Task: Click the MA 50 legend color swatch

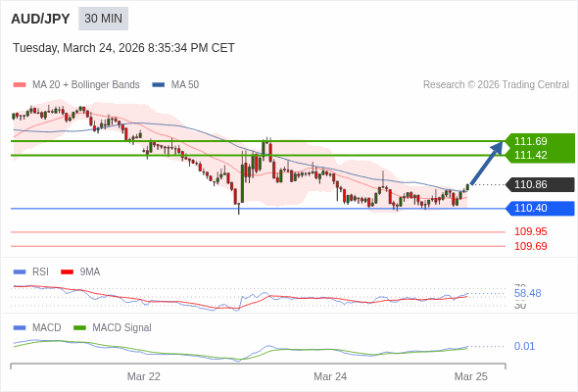Action: (x=159, y=85)
